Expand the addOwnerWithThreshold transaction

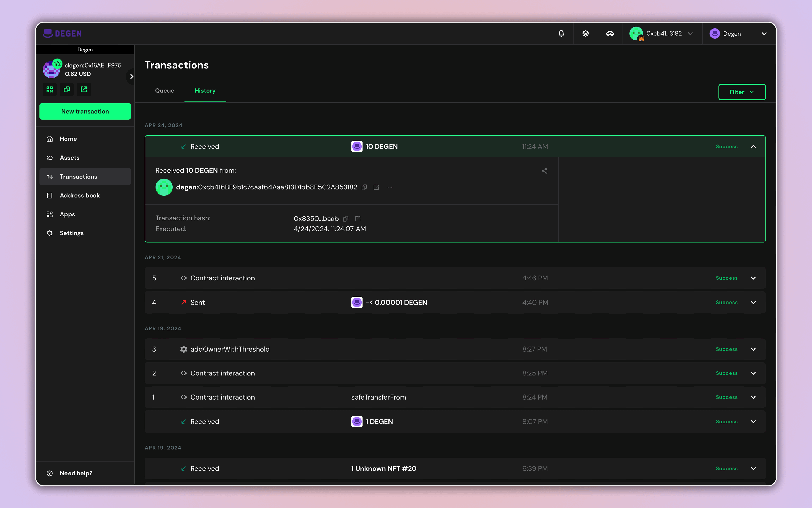click(x=753, y=349)
